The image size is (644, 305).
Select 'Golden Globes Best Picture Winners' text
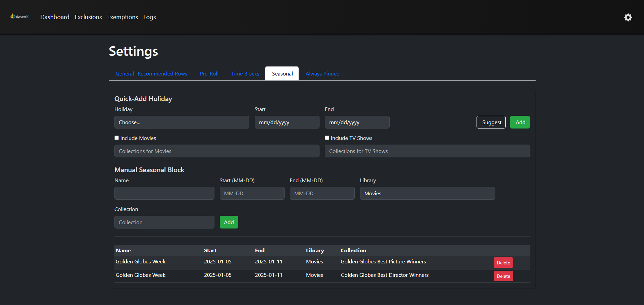pos(383,262)
